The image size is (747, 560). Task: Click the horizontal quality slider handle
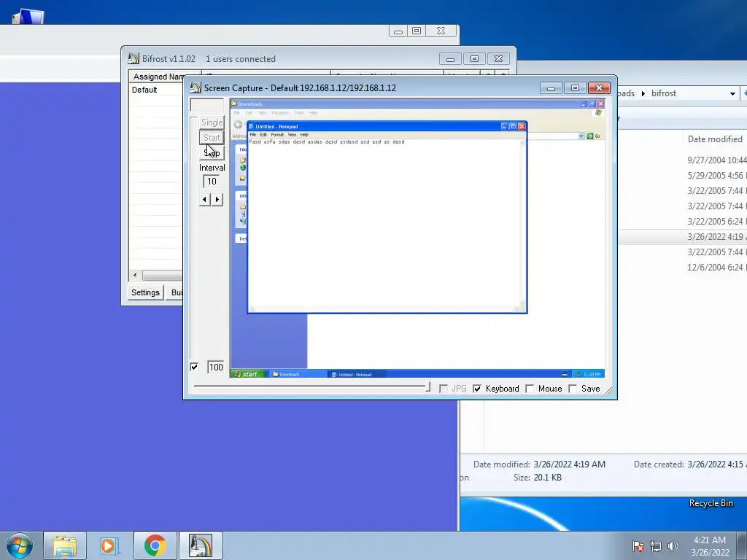(x=427, y=387)
